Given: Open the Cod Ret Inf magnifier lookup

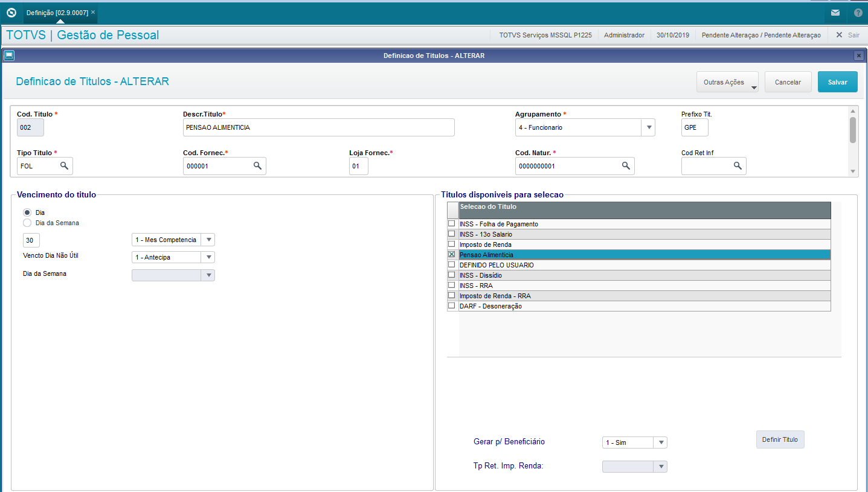Looking at the screenshot, I should pos(738,165).
